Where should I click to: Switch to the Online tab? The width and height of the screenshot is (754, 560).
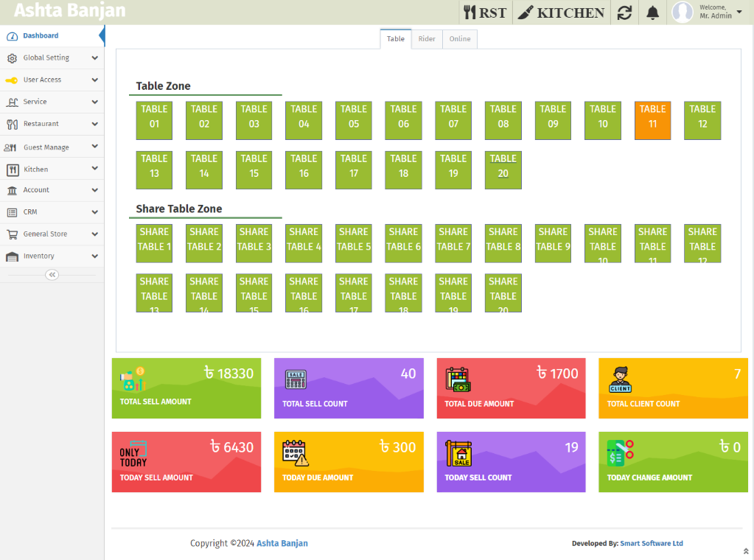pos(460,39)
